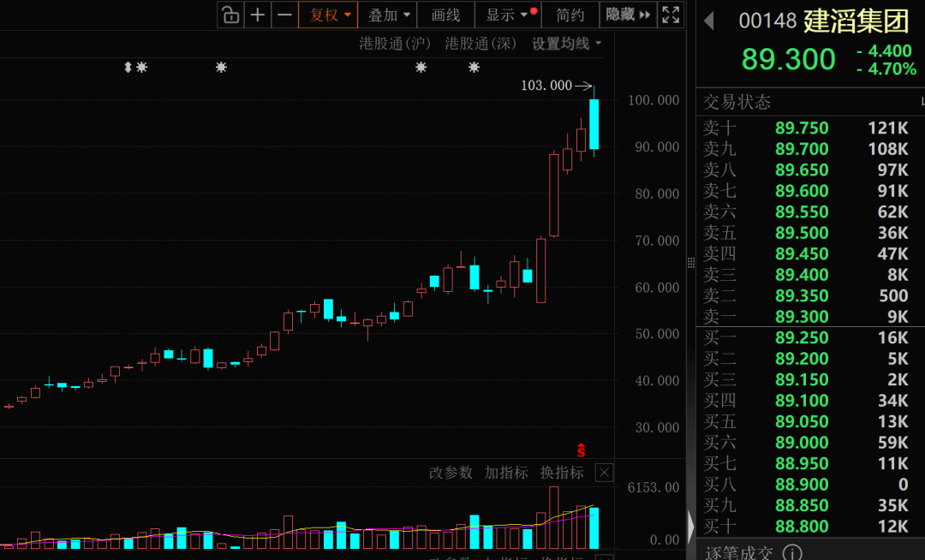Select 卖九 price 89.700
Viewport: 925px width, 560px height.
pos(801,148)
